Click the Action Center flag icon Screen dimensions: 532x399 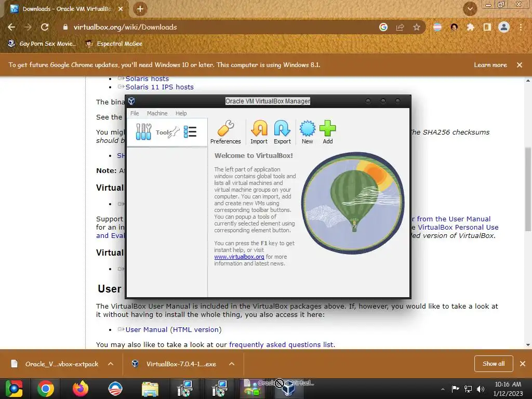[x=455, y=389]
